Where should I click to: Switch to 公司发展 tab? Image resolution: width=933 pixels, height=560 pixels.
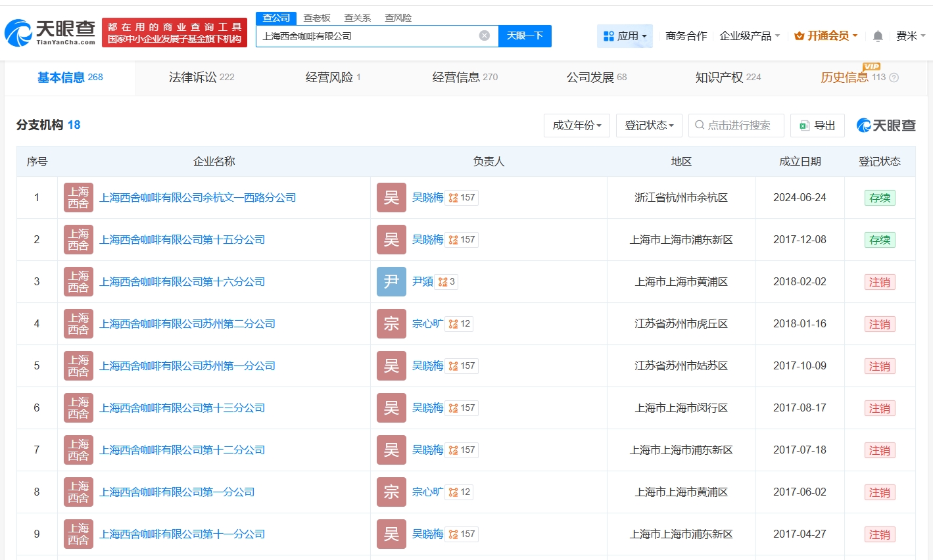(x=596, y=78)
